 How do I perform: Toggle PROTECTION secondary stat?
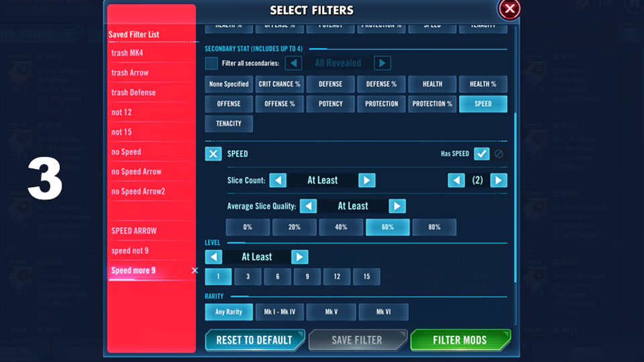tap(382, 104)
